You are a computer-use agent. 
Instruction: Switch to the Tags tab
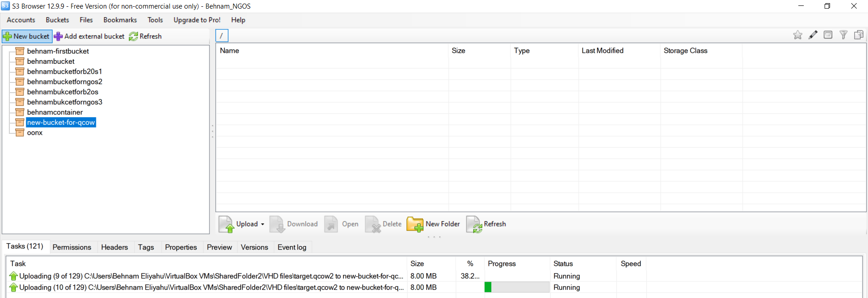(146, 247)
